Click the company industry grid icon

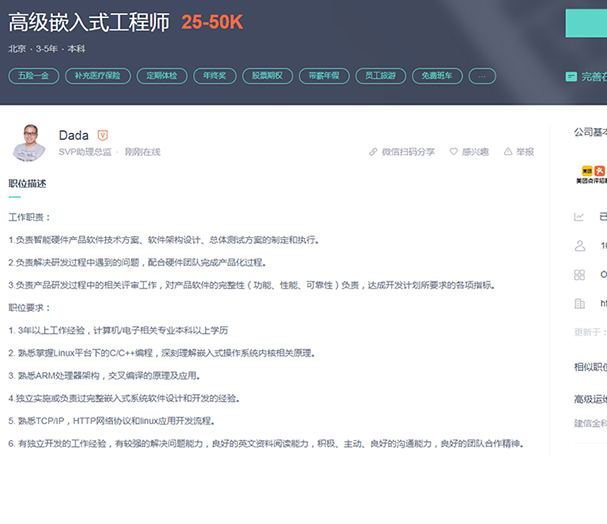(x=579, y=274)
